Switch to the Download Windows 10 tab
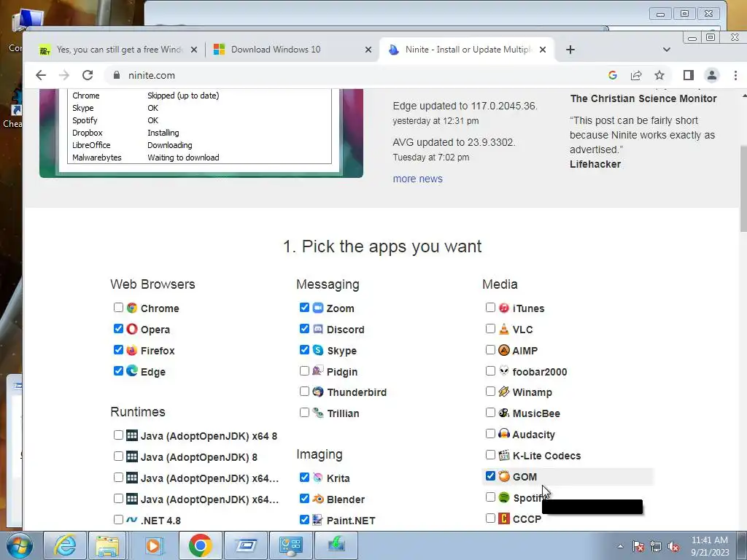 tap(292, 50)
